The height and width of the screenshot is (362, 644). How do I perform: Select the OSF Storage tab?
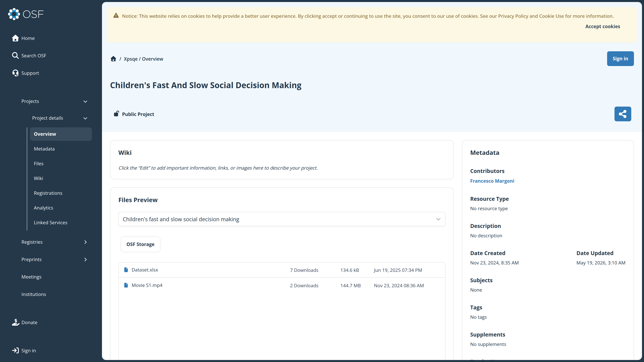click(x=141, y=244)
